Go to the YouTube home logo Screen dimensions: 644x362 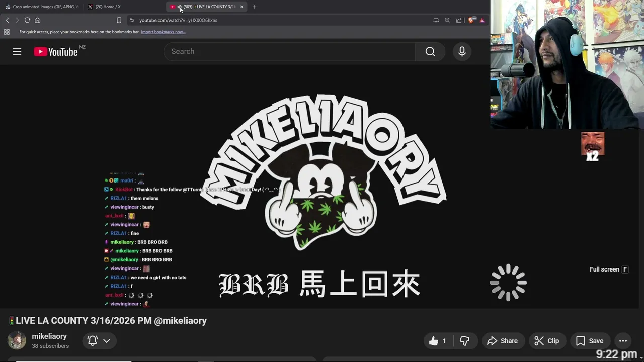coord(56,52)
